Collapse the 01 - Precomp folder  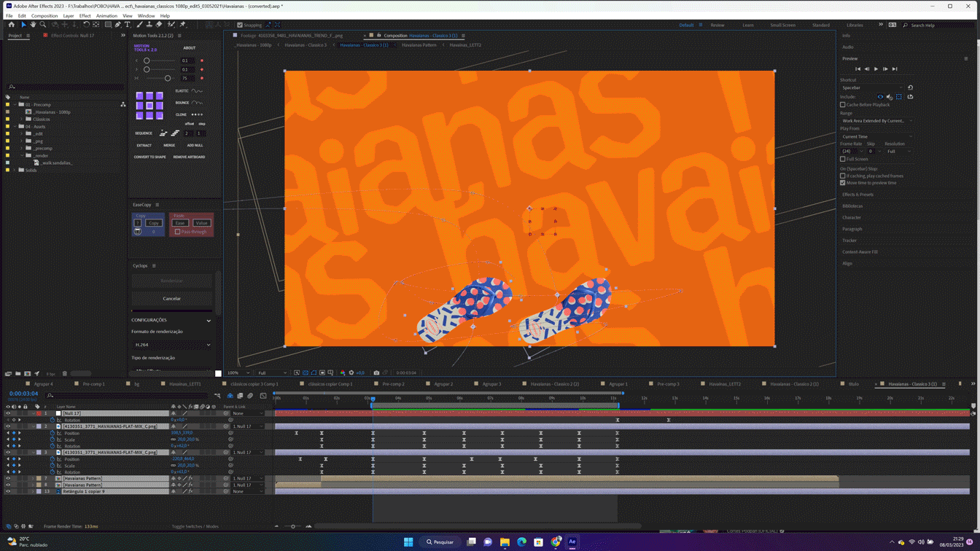point(15,105)
